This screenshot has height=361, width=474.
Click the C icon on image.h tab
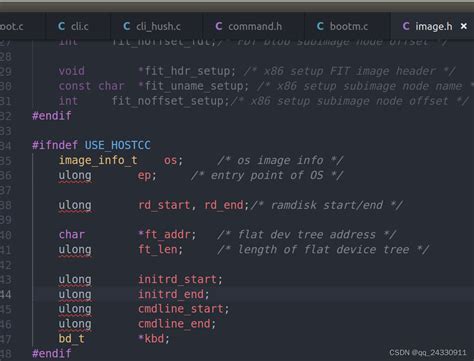tap(406, 26)
